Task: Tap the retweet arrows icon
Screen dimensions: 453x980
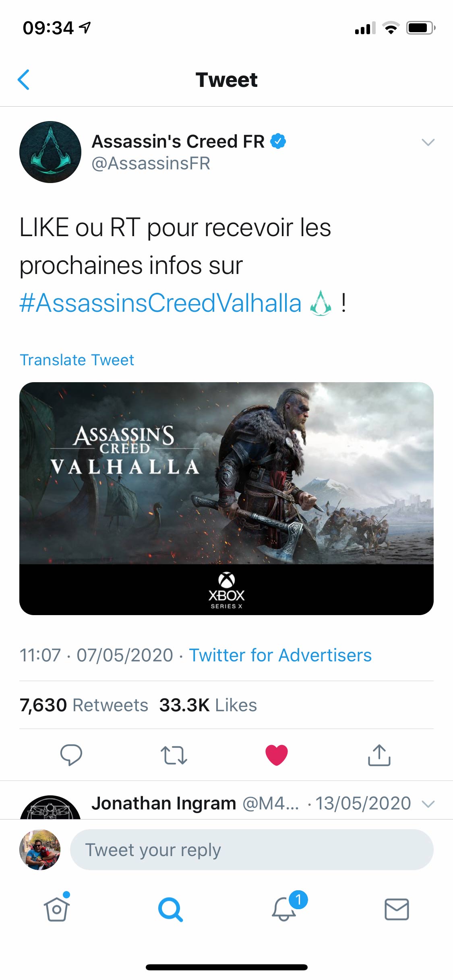Action: coord(174,755)
